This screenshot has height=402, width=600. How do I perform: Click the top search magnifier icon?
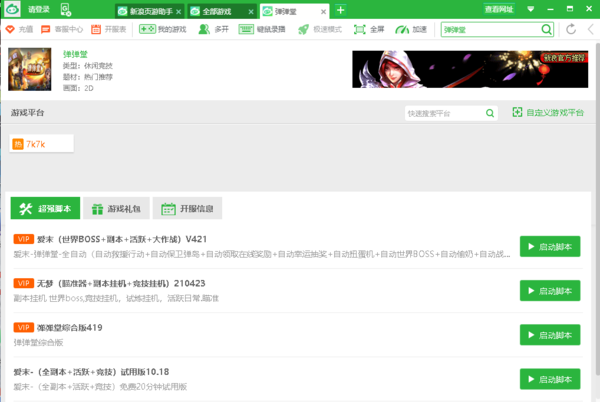coord(546,29)
